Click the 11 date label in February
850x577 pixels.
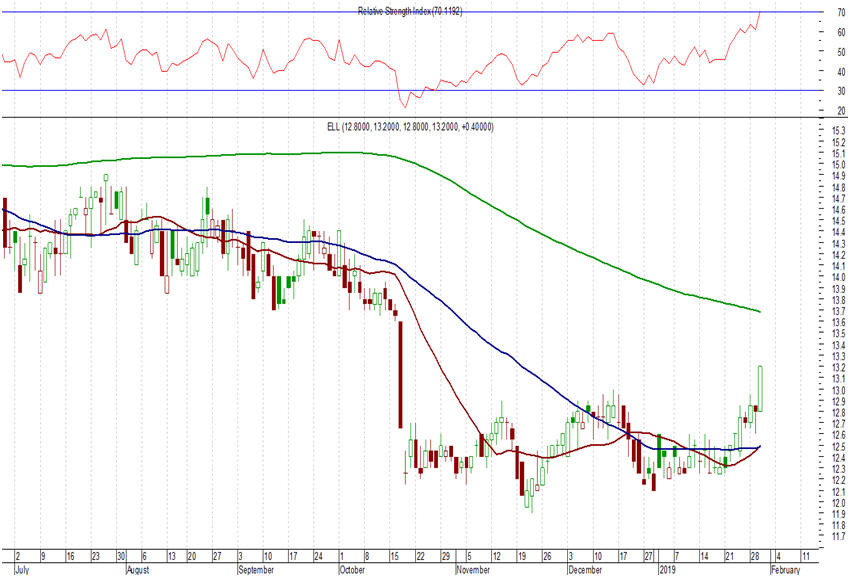tap(806, 556)
